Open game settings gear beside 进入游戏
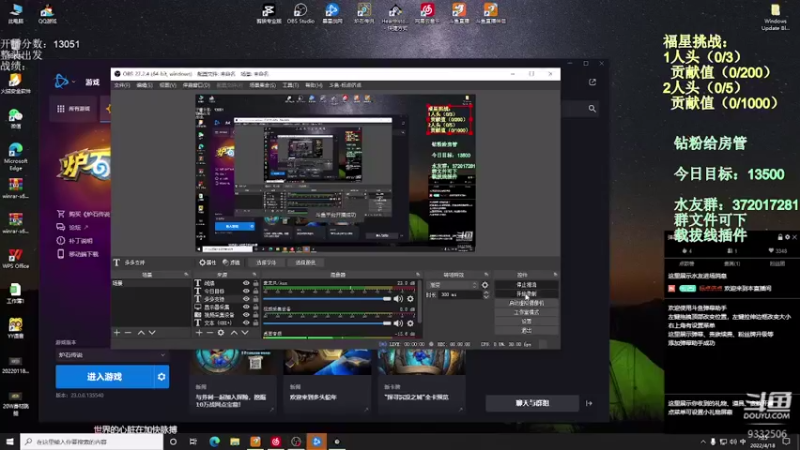 [161, 377]
